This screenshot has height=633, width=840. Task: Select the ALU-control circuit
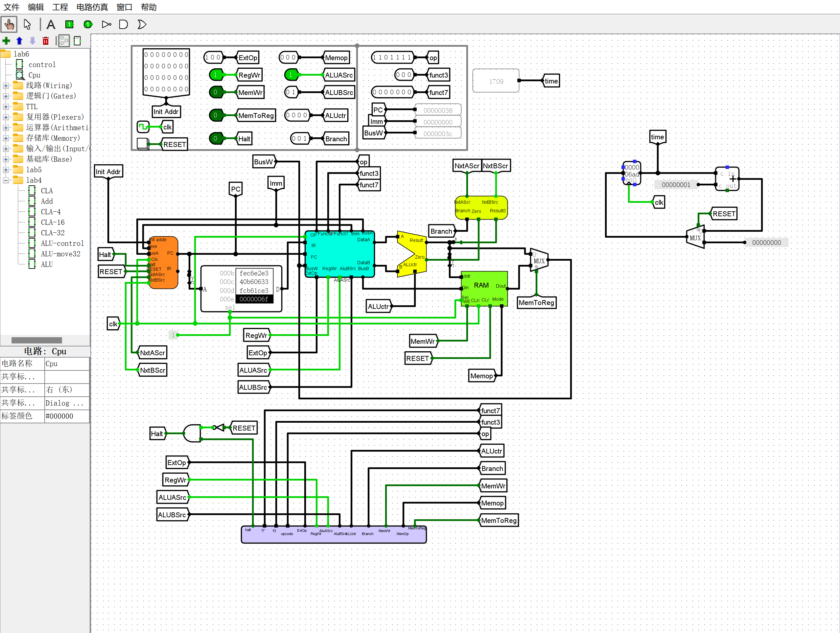[x=62, y=244]
